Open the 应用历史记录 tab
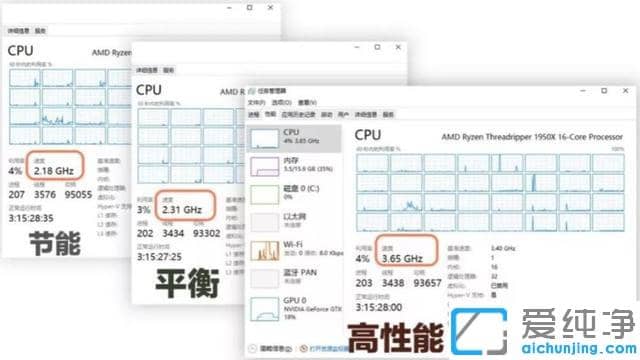The width and height of the screenshot is (640, 360). pos(298,115)
